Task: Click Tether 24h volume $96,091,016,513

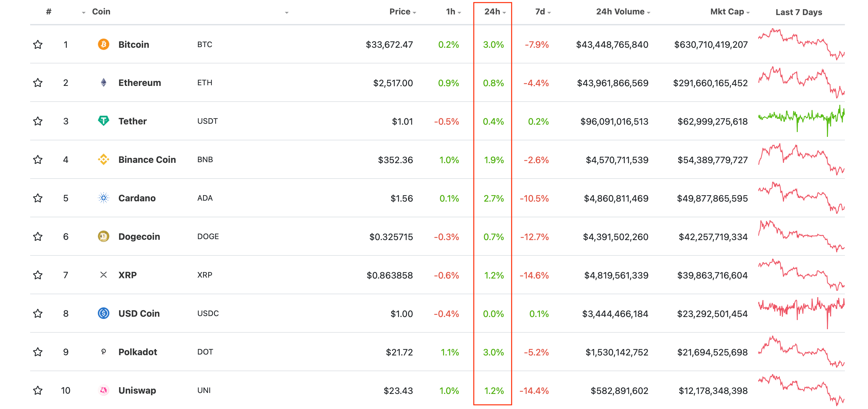Action: click(x=614, y=121)
